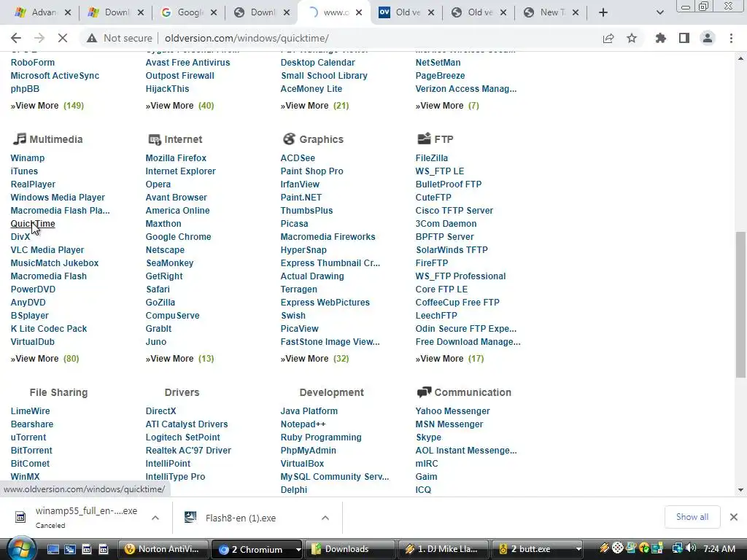Viewport: 747px width, 560px height.
Task: Open the QuickTime link
Action: pyautogui.click(x=33, y=224)
